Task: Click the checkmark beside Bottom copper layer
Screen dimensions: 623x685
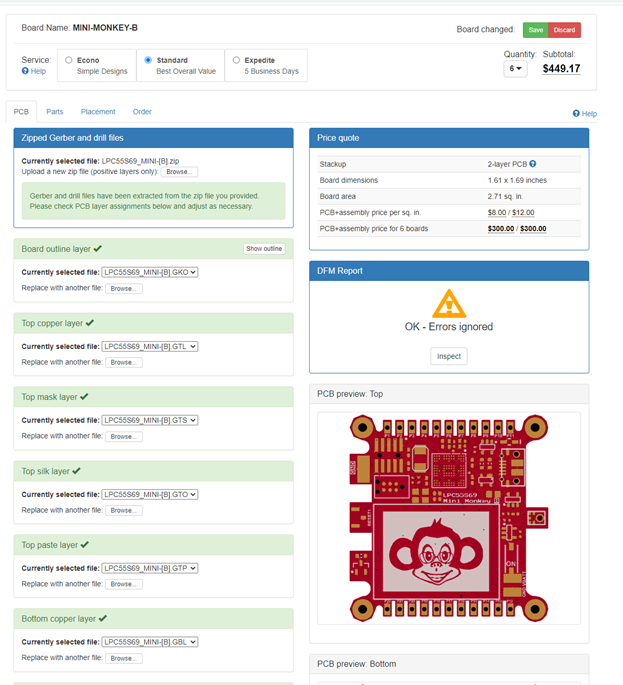Action: (103, 619)
